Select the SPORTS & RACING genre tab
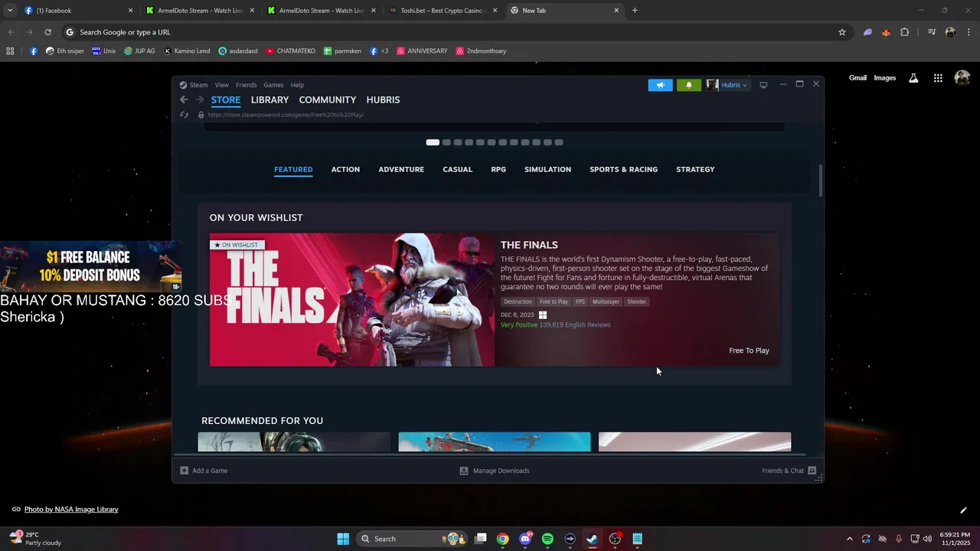980x551 pixels. pos(623,169)
